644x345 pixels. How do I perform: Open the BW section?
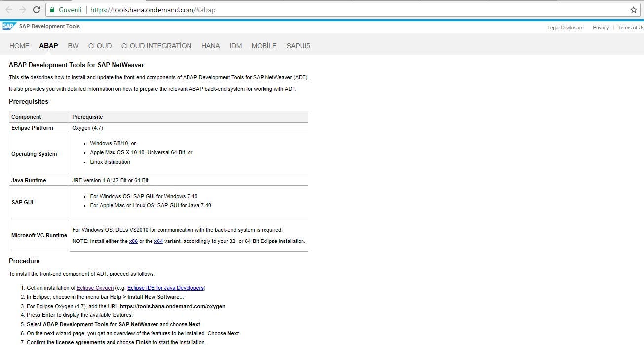[73, 46]
